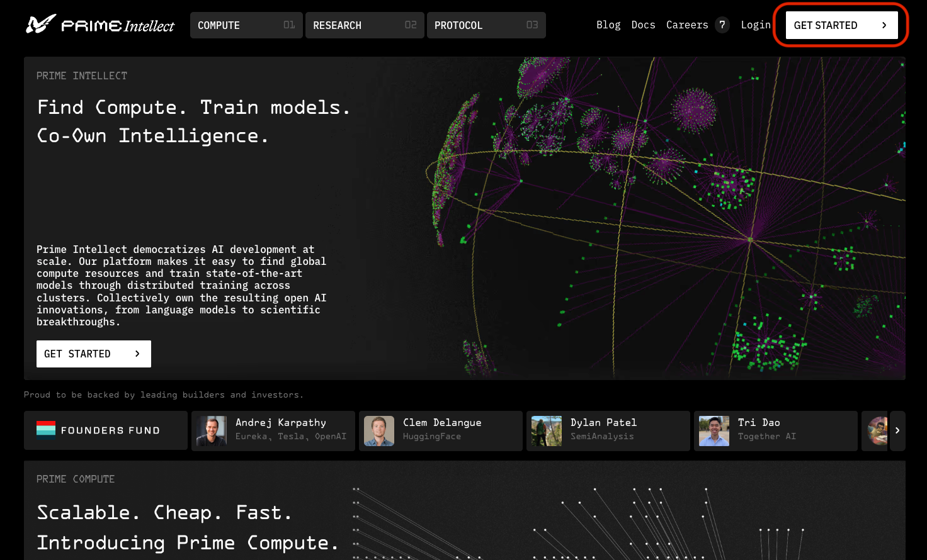Click the Founders Fund logo icon
The height and width of the screenshot is (560, 927).
(x=46, y=428)
